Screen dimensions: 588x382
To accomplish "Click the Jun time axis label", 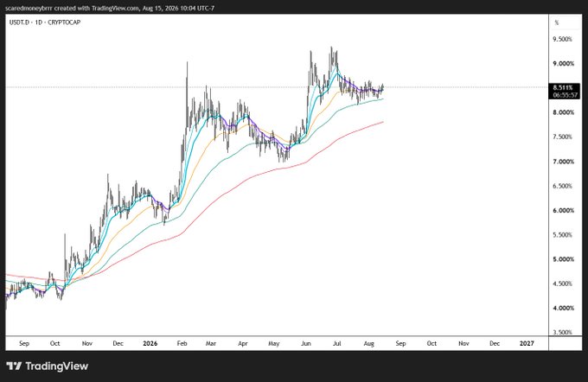I will (x=306, y=343).
